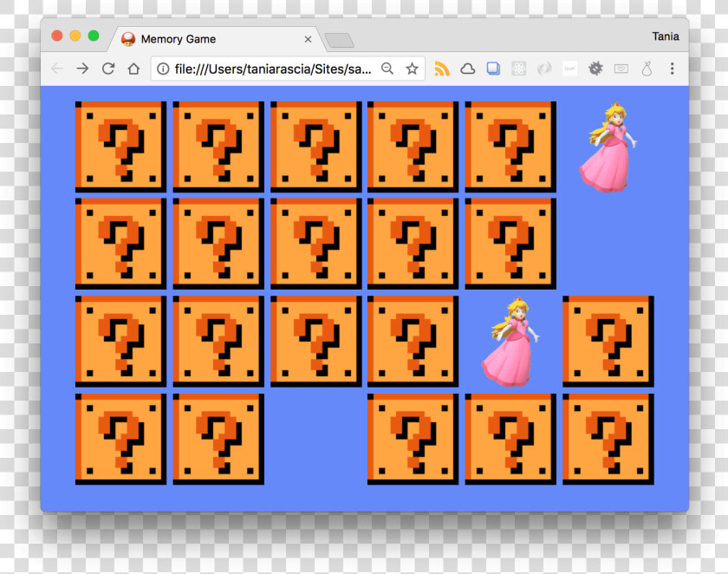
Task: Click the Tania profile button
Action: (x=666, y=36)
